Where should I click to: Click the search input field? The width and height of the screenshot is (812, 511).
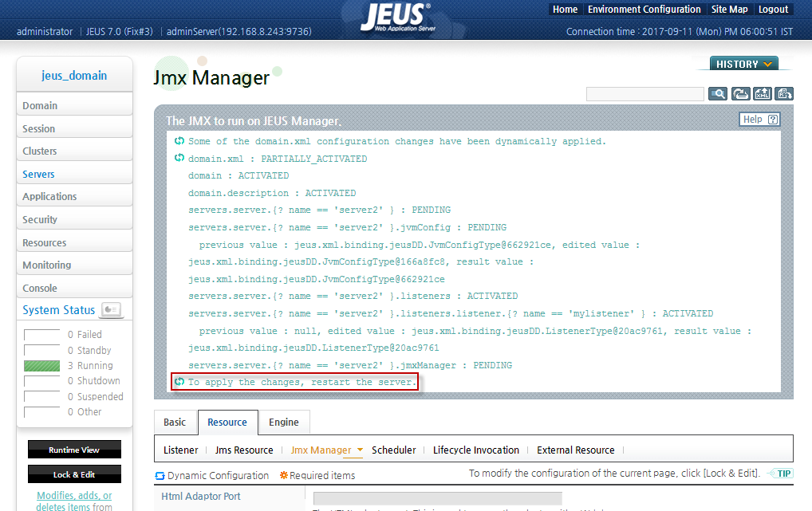tap(644, 94)
